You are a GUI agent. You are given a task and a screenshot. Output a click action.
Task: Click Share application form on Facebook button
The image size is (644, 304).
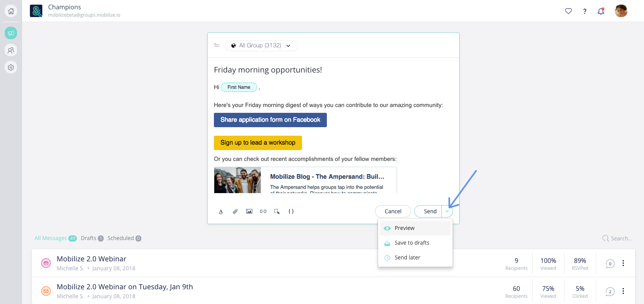270,120
